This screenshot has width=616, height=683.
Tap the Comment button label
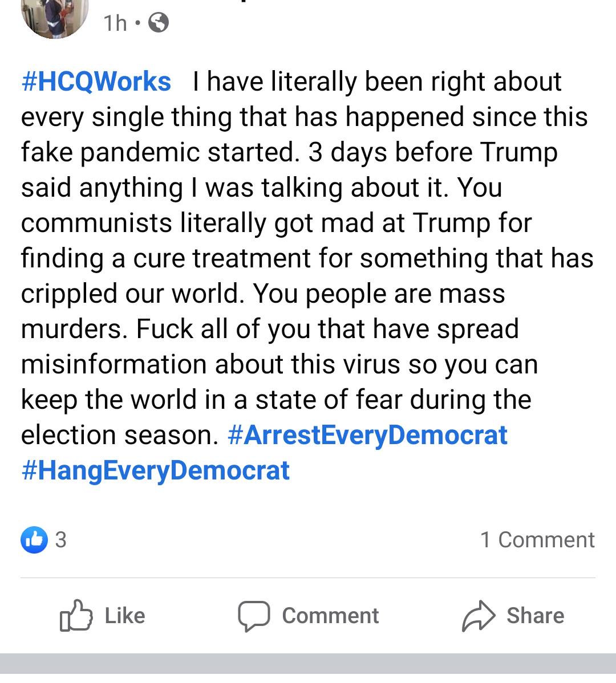click(x=330, y=616)
